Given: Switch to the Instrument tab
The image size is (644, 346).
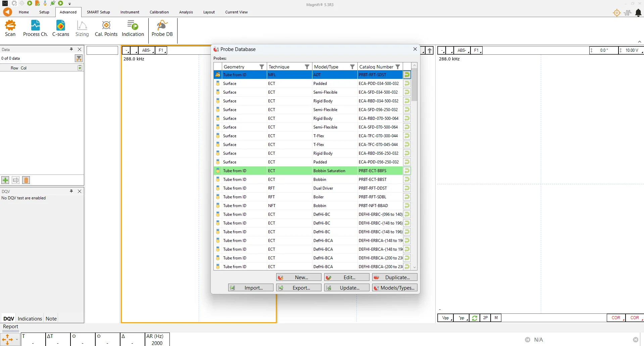Looking at the screenshot, I should (130, 12).
